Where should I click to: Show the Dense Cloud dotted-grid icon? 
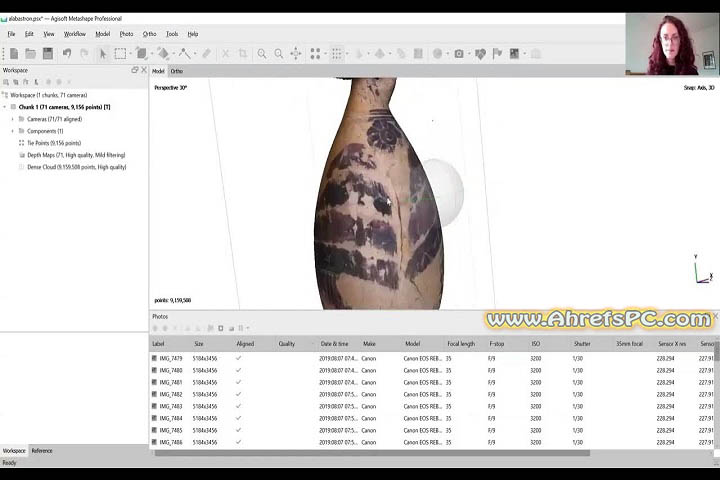tap(337, 54)
